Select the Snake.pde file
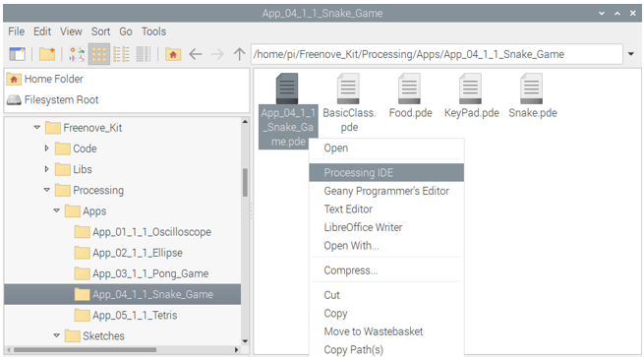The image size is (644, 357). (x=533, y=95)
